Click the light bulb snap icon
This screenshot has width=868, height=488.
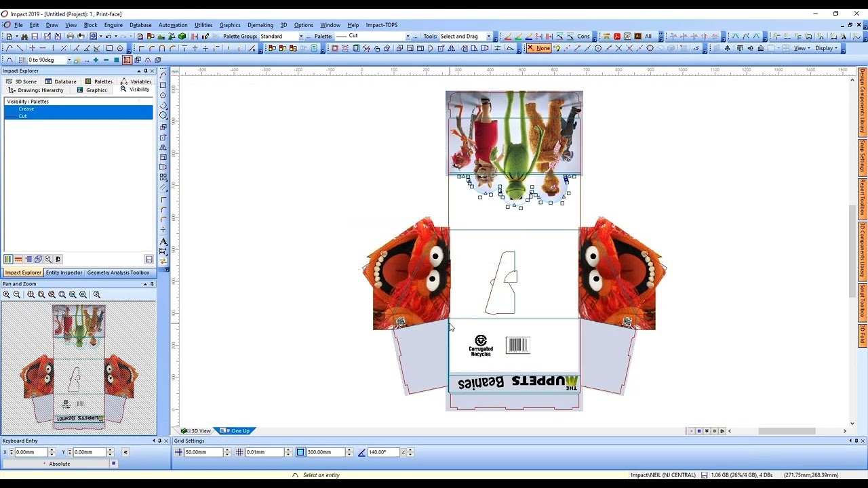coord(557,48)
